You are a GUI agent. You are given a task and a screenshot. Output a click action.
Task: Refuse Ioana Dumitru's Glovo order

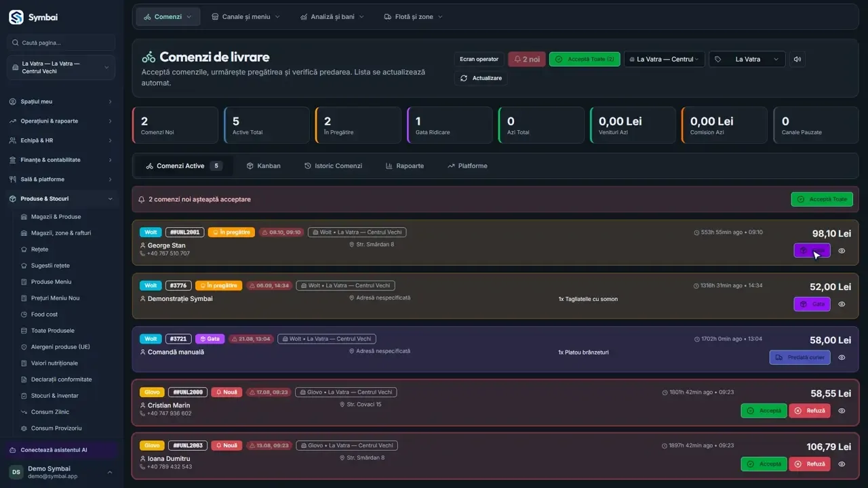click(x=810, y=464)
